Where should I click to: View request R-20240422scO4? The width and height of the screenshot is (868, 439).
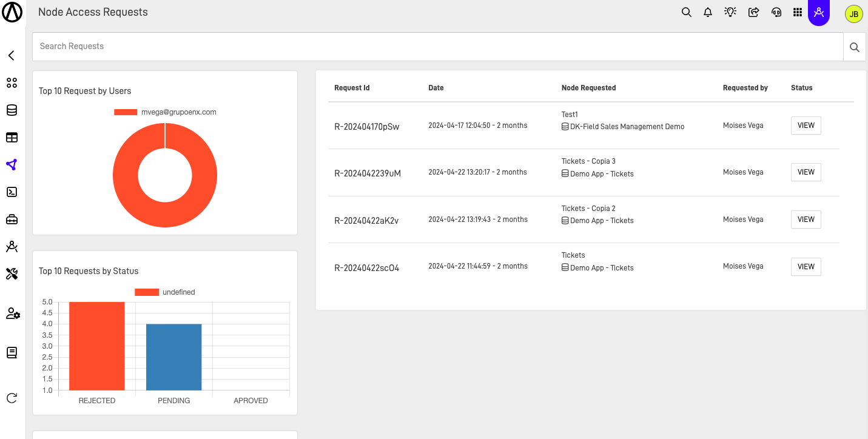tap(806, 267)
